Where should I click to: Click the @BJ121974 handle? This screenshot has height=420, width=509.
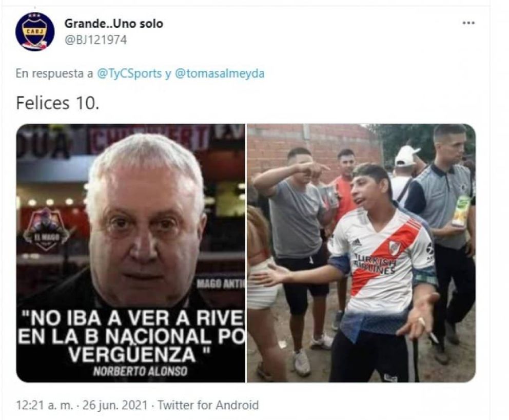point(95,40)
